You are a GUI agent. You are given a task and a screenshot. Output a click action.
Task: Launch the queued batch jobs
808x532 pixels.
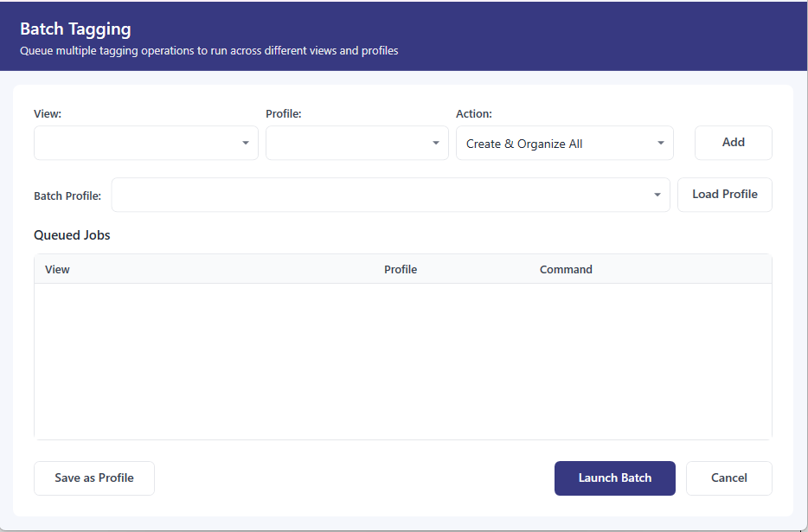pyautogui.click(x=614, y=478)
